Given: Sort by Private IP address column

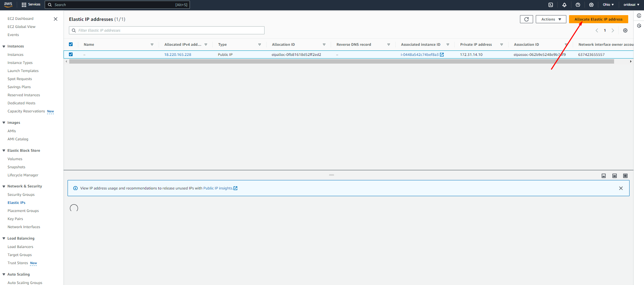Looking at the screenshot, I should (x=501, y=44).
